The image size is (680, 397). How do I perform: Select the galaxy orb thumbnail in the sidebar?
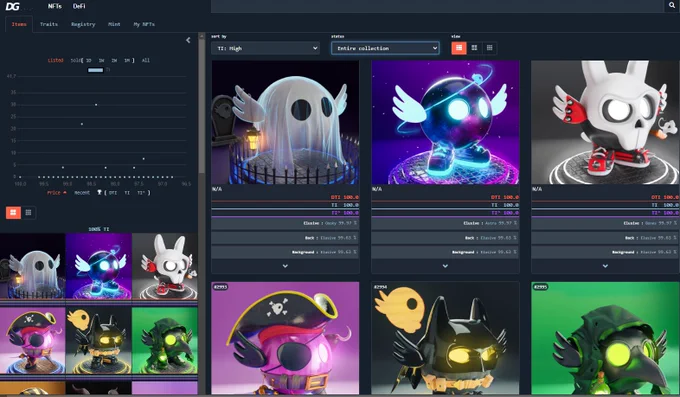coord(99,266)
